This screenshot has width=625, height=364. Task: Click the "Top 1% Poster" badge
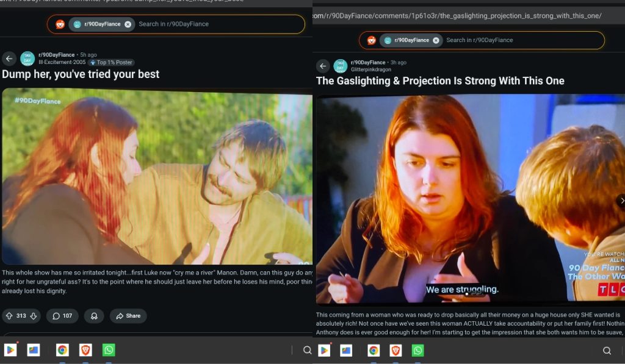110,62
